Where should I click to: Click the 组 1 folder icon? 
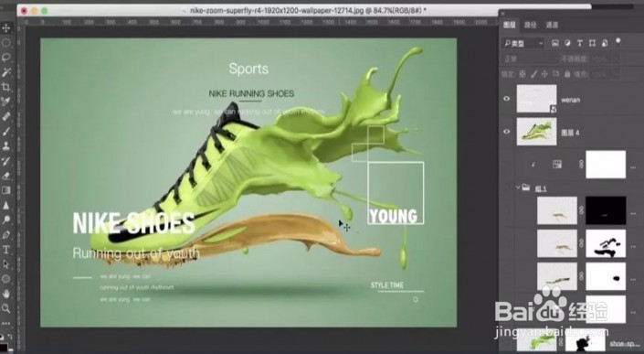point(526,188)
